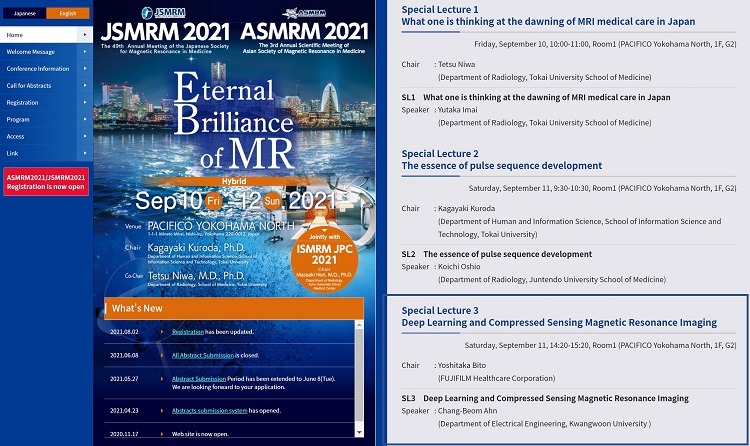The height and width of the screenshot is (446, 750).
Task: Click the orange Hybrid label on the poster
Action: click(x=234, y=181)
